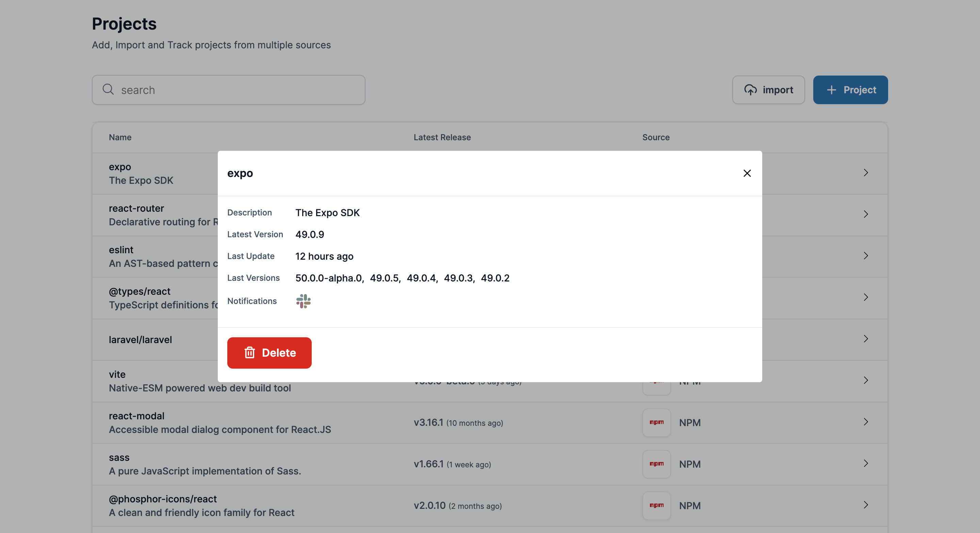980x533 pixels.
Task: Click the plus icon on Project button
Action: click(x=831, y=90)
